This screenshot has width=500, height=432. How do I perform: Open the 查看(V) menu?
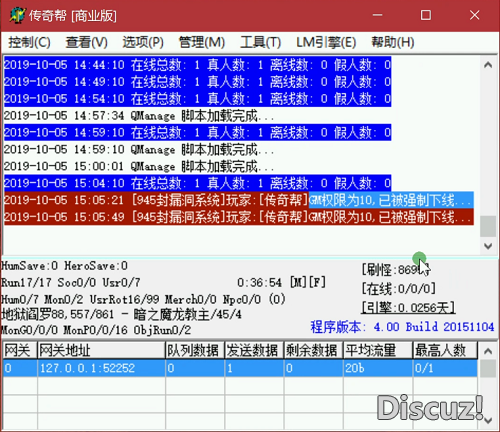87,42
